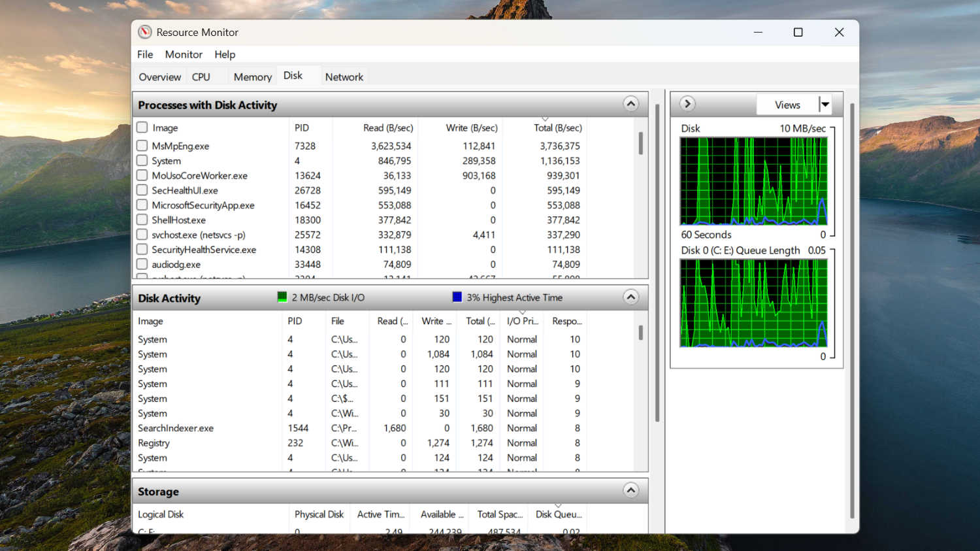
Task: Open the Memory tab
Action: [252, 76]
